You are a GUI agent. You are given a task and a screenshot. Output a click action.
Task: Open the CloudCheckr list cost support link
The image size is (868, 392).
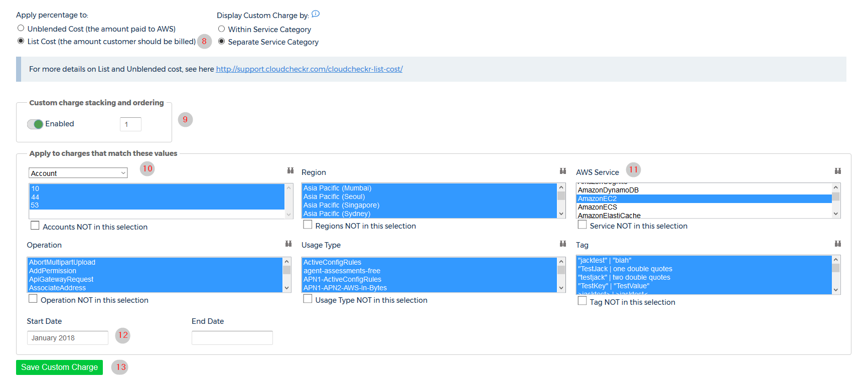coord(309,69)
